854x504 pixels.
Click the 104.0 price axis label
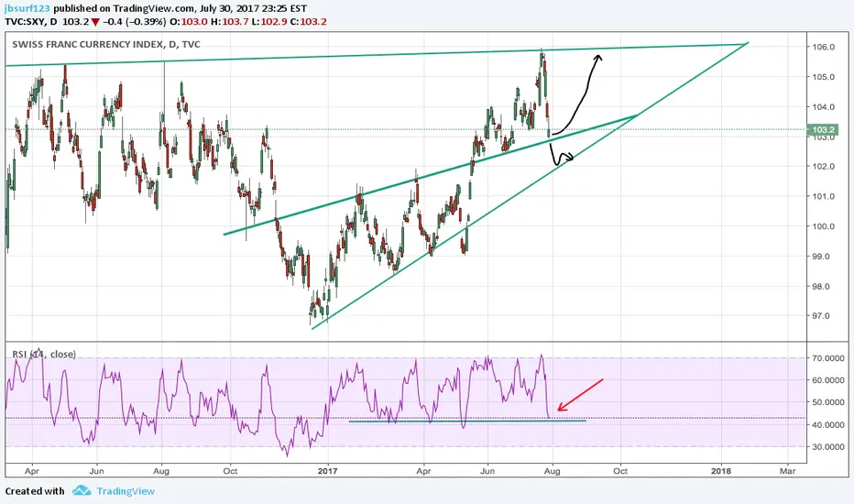pos(823,107)
